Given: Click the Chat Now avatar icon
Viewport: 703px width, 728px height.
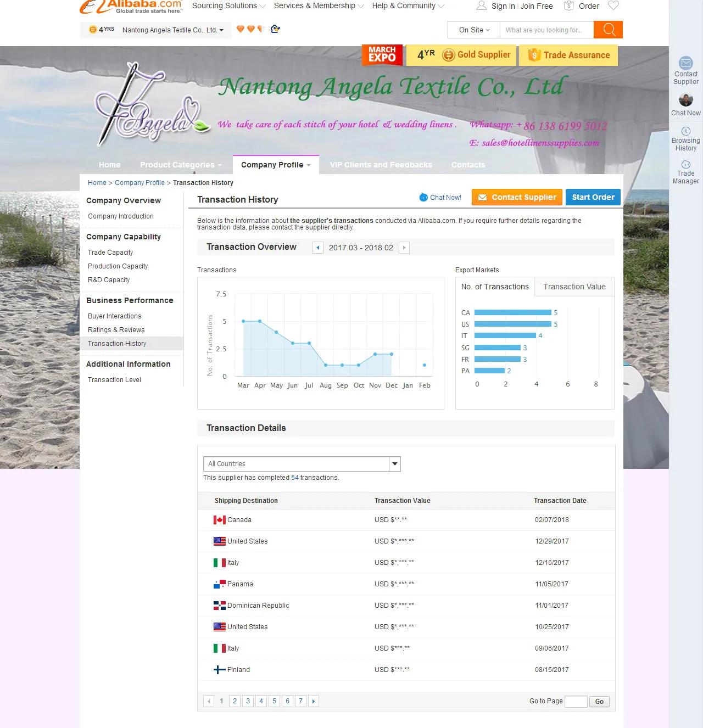Looking at the screenshot, I should click(x=686, y=99).
